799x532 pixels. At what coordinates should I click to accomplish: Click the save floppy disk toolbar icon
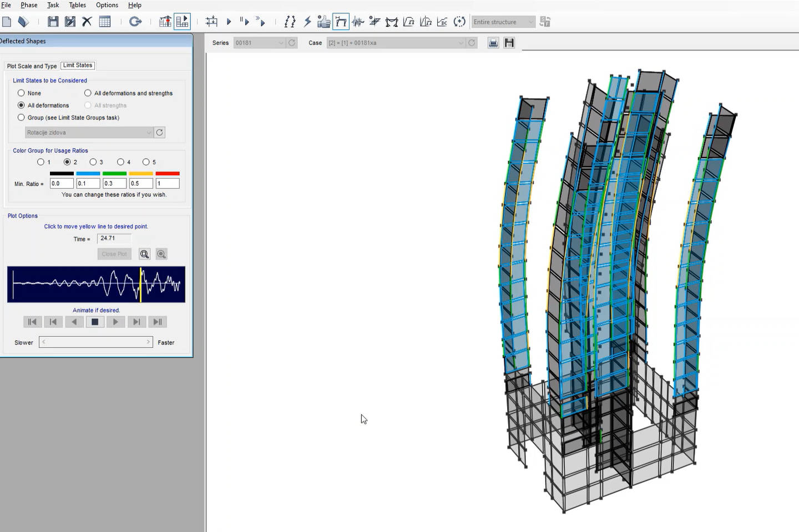click(x=53, y=22)
